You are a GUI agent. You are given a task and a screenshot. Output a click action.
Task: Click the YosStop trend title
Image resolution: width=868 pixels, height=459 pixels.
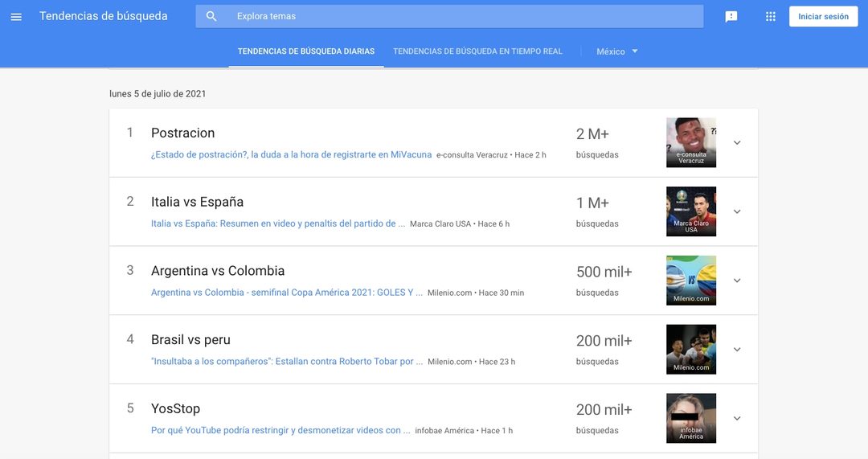pos(175,408)
